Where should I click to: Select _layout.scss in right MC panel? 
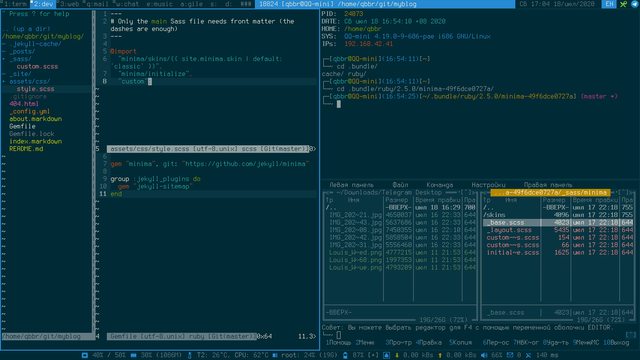point(509,230)
